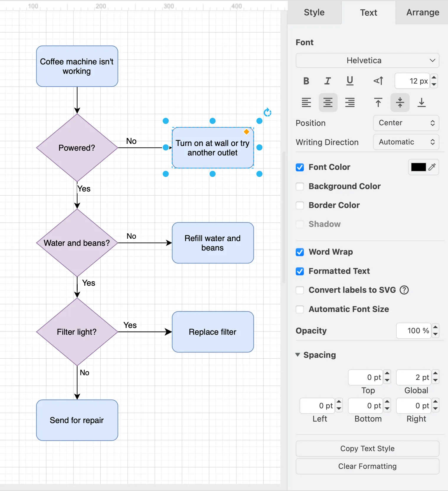The height and width of the screenshot is (491, 448).
Task: Align text to the left
Action: [306, 103]
